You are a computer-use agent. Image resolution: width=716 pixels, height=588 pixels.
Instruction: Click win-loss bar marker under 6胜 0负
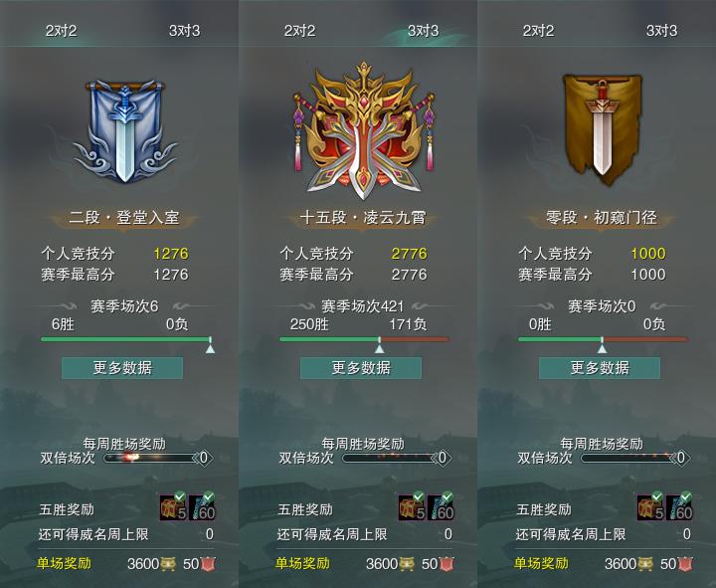click(210, 346)
